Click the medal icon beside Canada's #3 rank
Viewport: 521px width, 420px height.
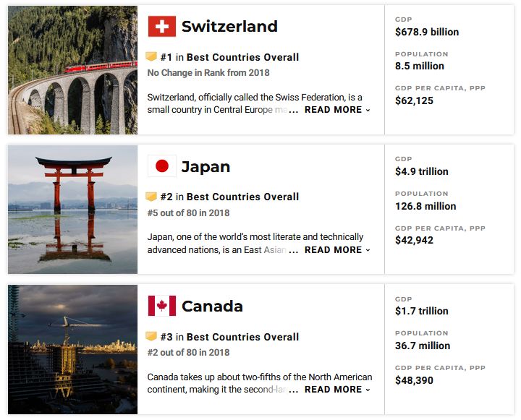pos(151,337)
